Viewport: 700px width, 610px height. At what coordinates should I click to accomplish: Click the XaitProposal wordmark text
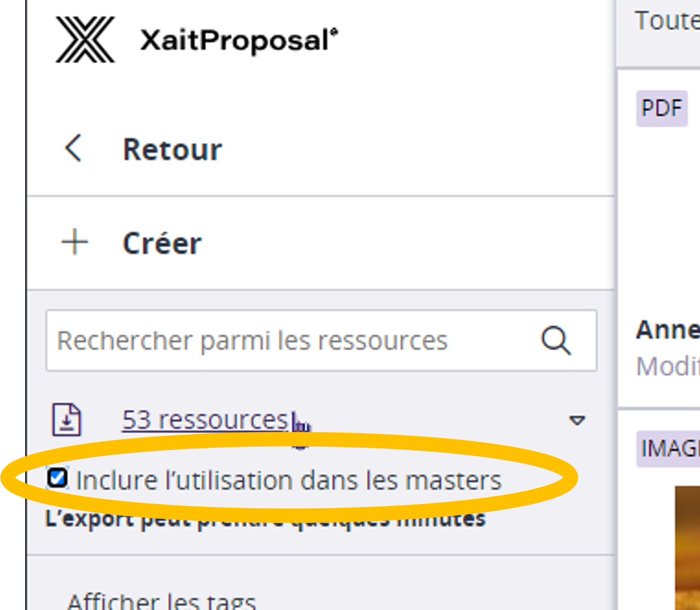pos(239,41)
